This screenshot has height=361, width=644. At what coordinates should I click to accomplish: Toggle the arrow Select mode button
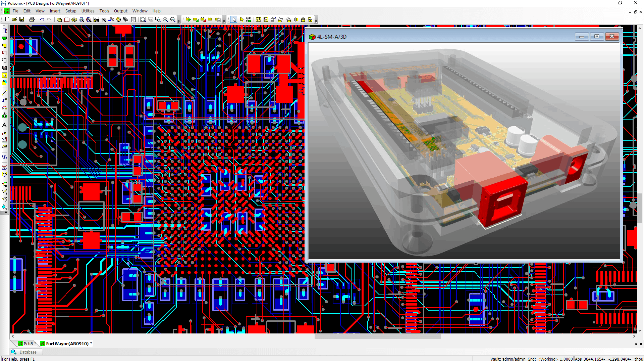234,19
